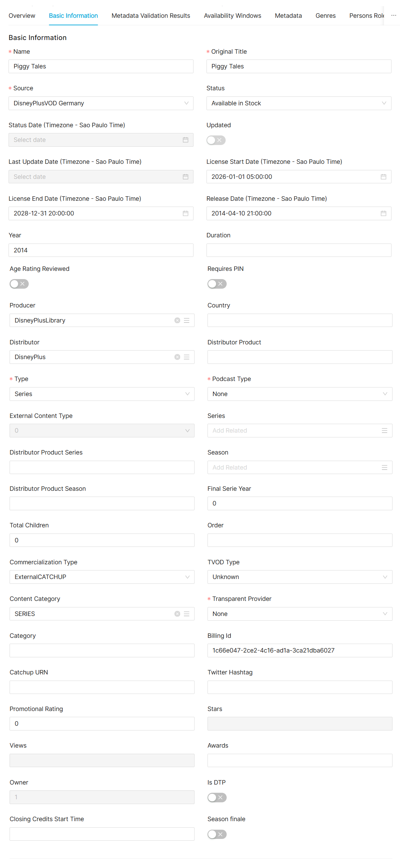Screen dimensions: 400x868
Task: Switch to the Availability Windows tab
Action: (x=232, y=16)
